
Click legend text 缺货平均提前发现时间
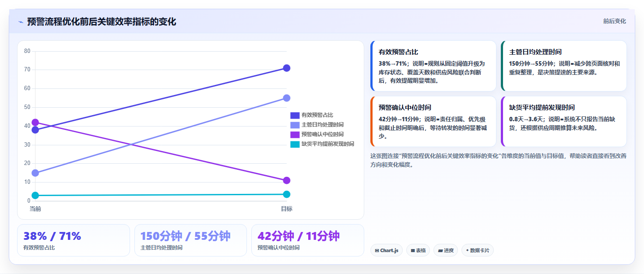(328, 144)
